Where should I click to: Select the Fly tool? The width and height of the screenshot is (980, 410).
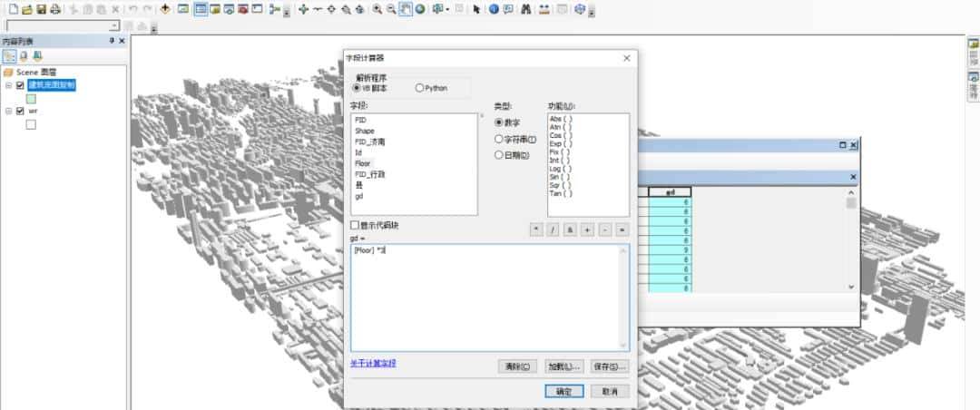point(318,9)
